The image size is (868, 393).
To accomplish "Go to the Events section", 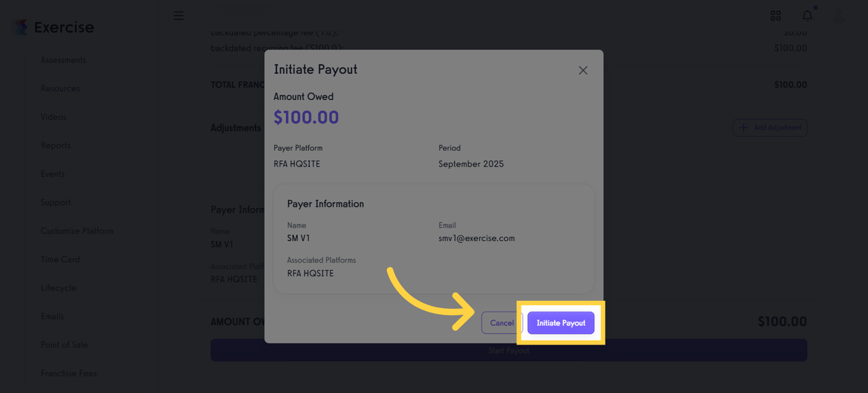I will click(53, 174).
